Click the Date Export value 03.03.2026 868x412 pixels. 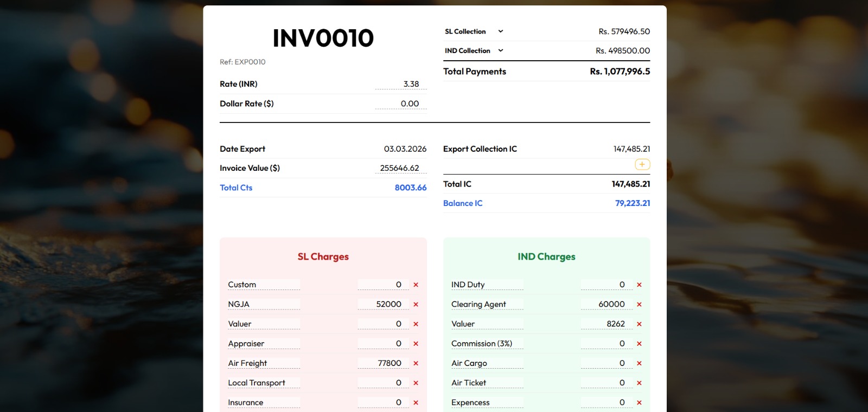[405, 149]
